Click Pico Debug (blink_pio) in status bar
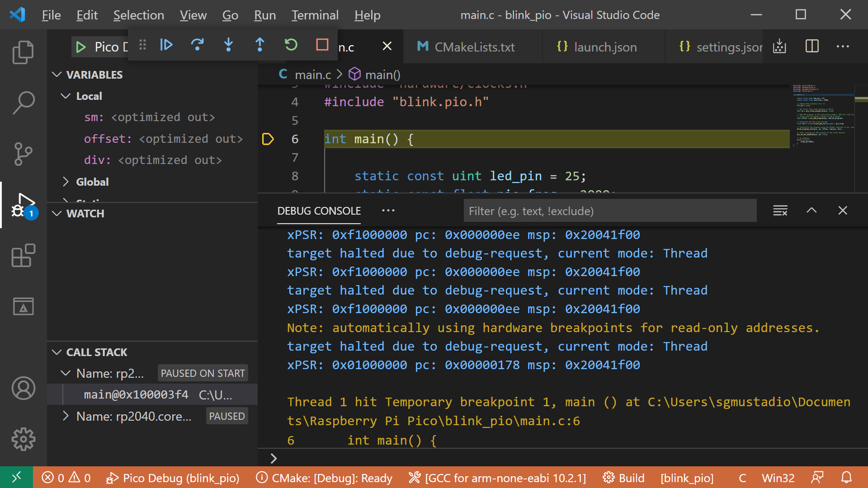The width and height of the screenshot is (868, 488). click(173, 478)
